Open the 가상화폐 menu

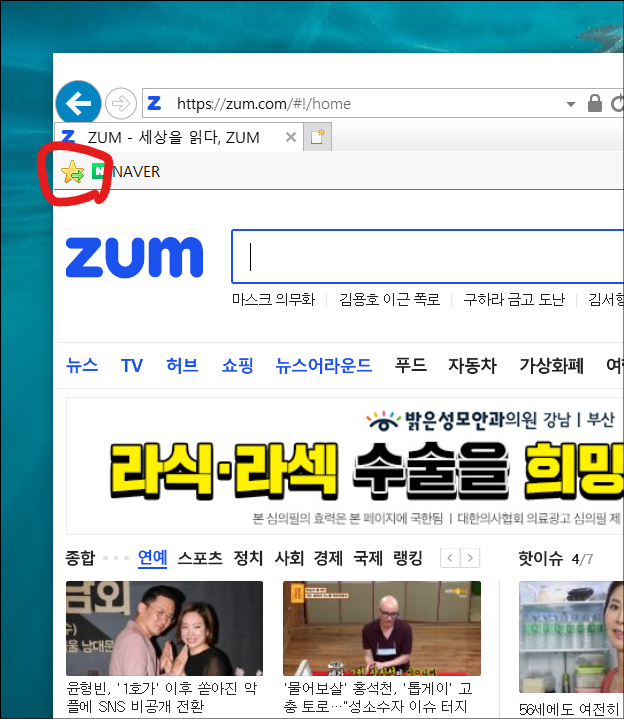(x=552, y=365)
